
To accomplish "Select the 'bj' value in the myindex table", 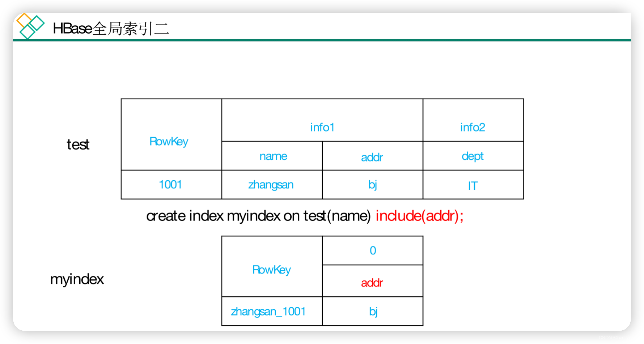I will coord(373,311).
